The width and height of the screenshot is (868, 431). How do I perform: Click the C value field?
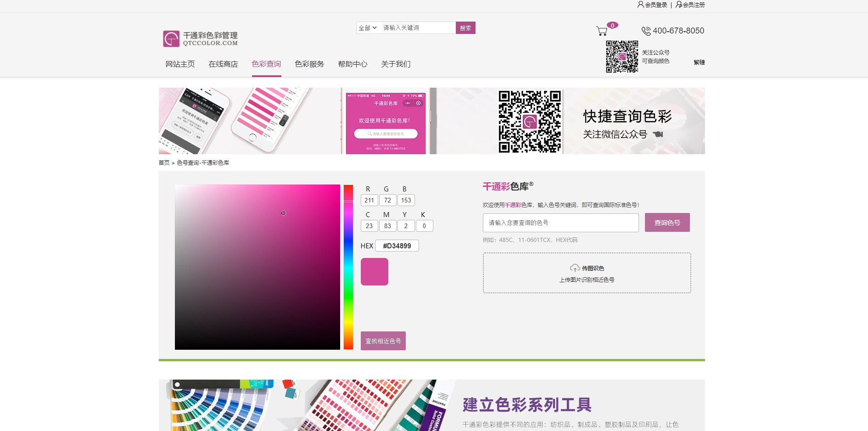tap(369, 226)
